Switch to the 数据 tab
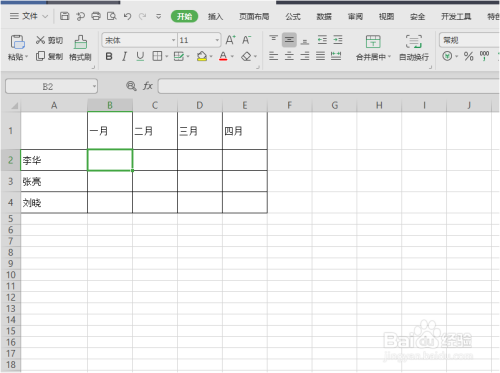 tap(324, 16)
